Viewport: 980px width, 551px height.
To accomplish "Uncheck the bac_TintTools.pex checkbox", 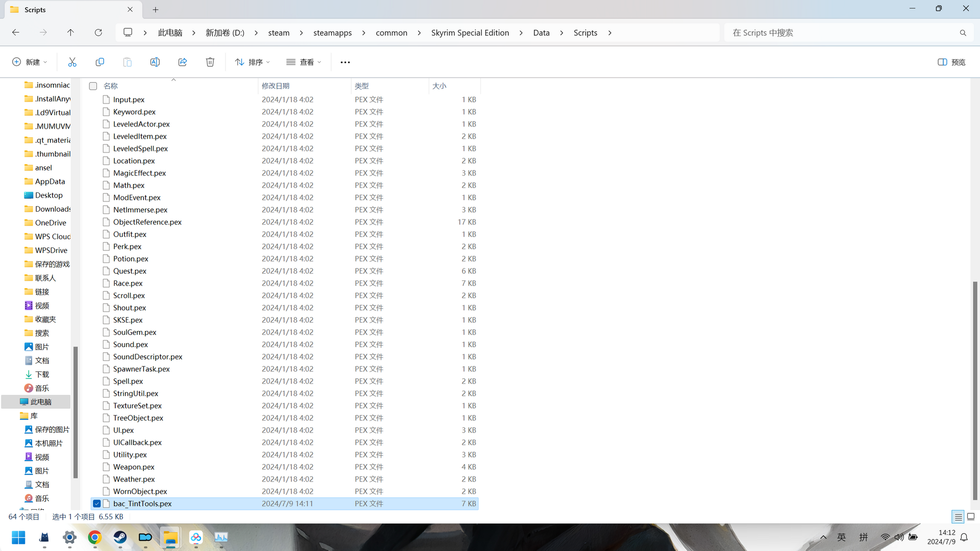I will click(x=96, y=504).
